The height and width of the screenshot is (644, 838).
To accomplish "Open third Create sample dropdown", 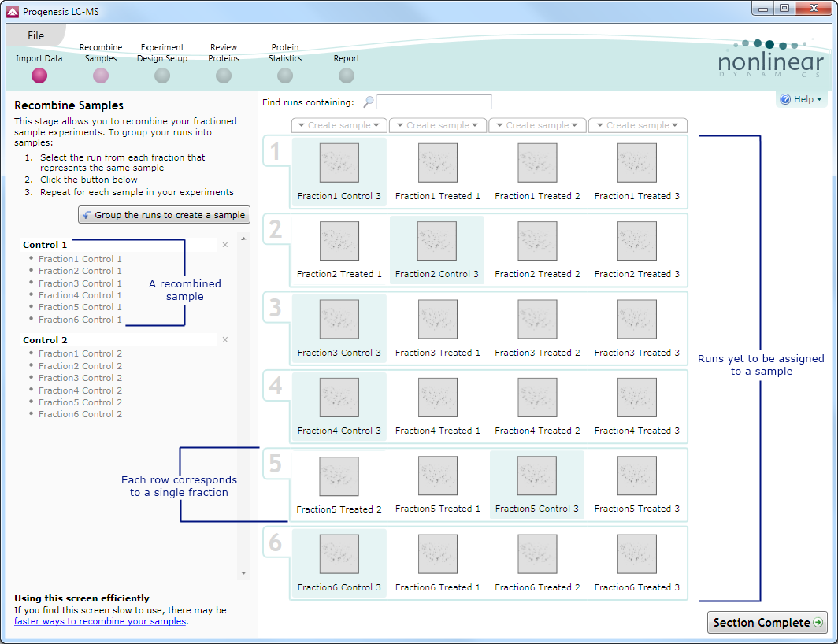I will click(x=537, y=125).
